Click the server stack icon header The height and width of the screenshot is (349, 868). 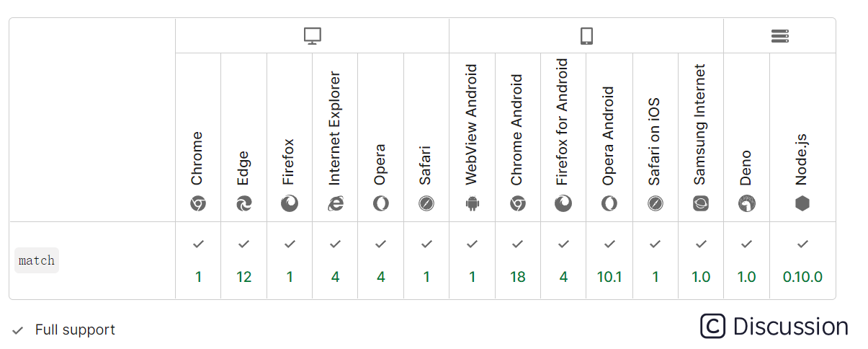[x=780, y=36]
